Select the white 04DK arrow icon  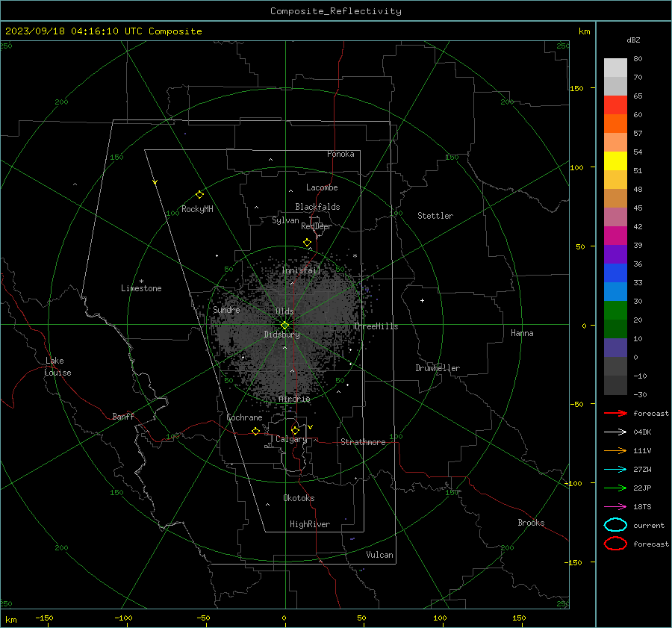click(615, 432)
